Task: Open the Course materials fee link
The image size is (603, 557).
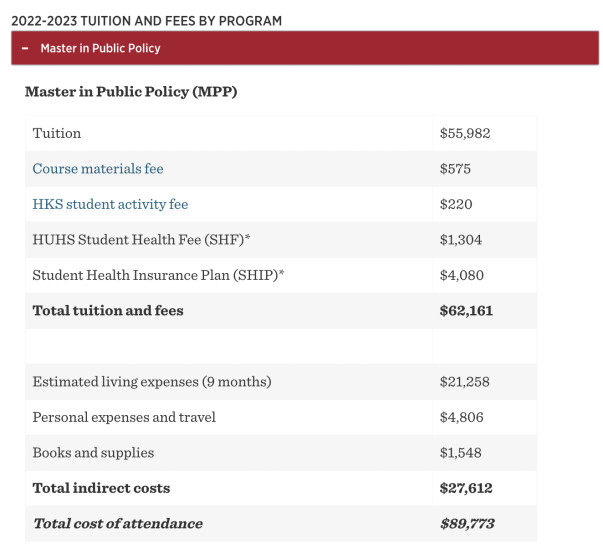Action: (x=98, y=169)
